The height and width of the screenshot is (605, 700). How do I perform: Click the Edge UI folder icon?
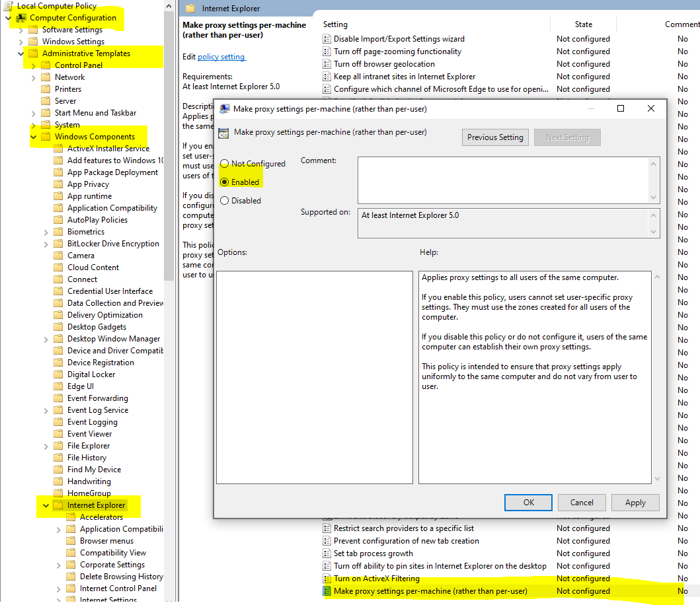pos(58,386)
